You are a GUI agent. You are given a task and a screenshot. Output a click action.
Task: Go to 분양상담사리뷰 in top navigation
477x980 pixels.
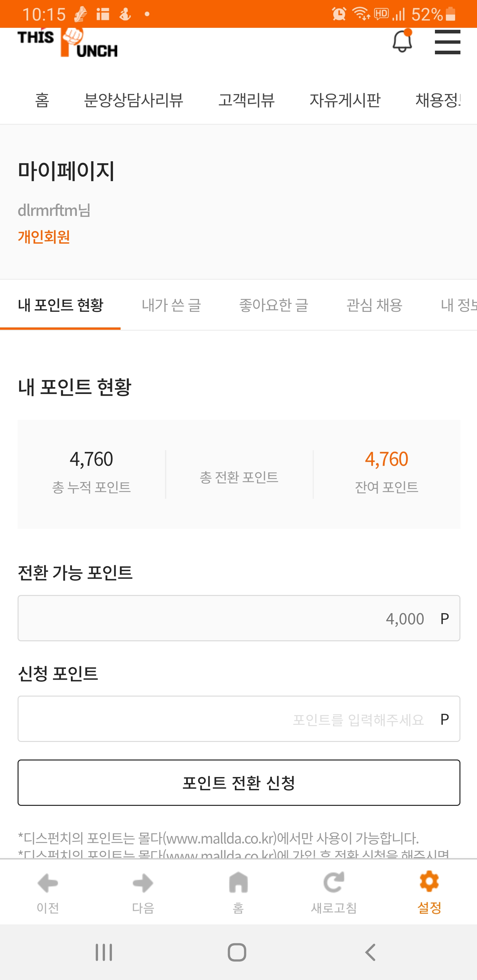(x=133, y=100)
